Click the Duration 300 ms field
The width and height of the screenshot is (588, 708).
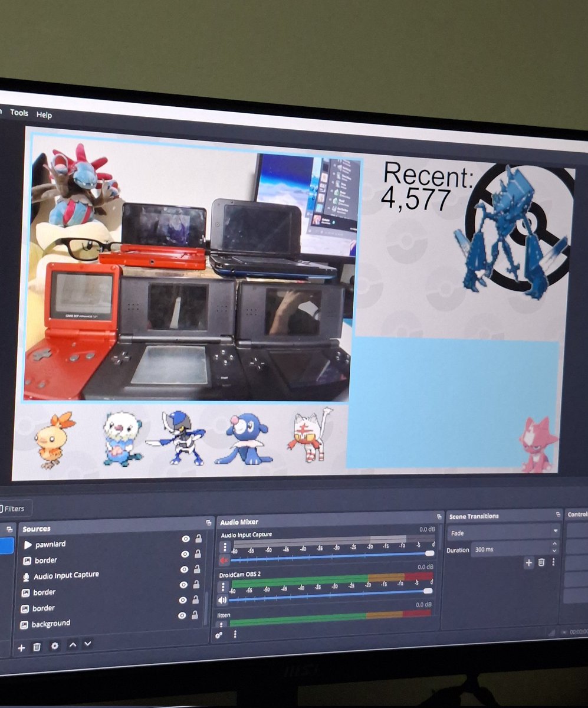tap(514, 549)
